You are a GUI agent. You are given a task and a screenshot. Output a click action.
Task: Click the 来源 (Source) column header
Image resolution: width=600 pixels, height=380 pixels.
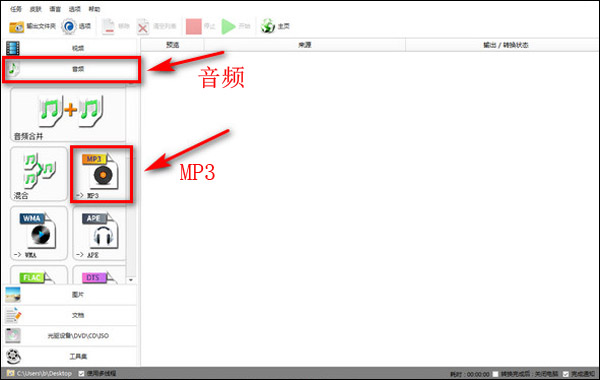point(305,45)
